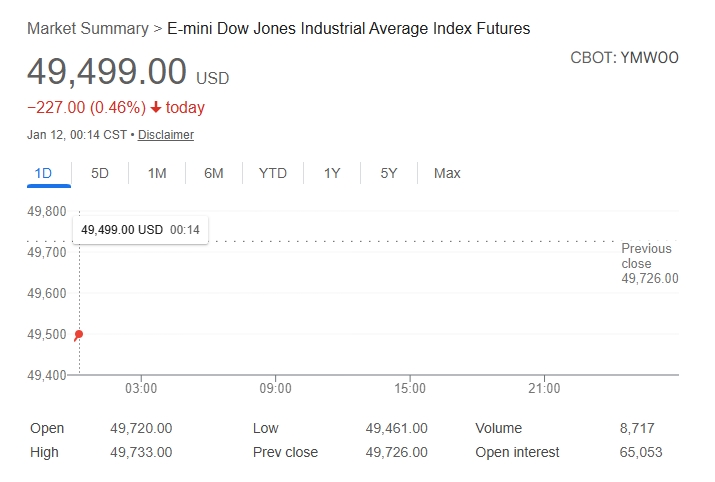Image resolution: width=715 pixels, height=482 pixels.
Task: Switch chart to YTD view
Action: [x=273, y=173]
